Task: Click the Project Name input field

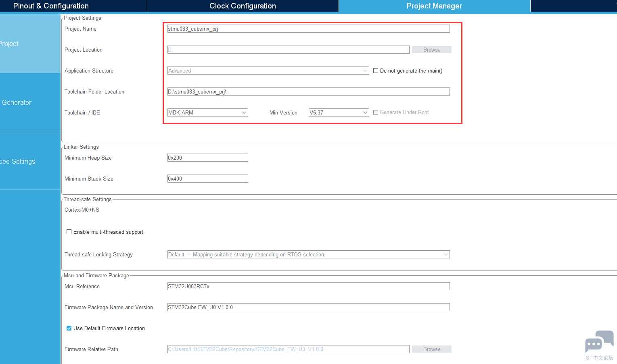Action: [x=308, y=29]
